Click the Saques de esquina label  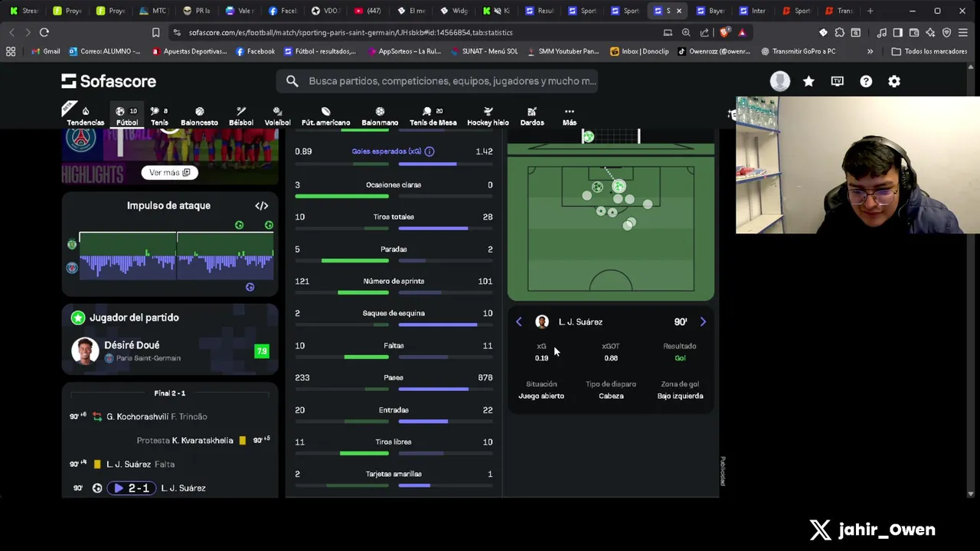tap(394, 313)
